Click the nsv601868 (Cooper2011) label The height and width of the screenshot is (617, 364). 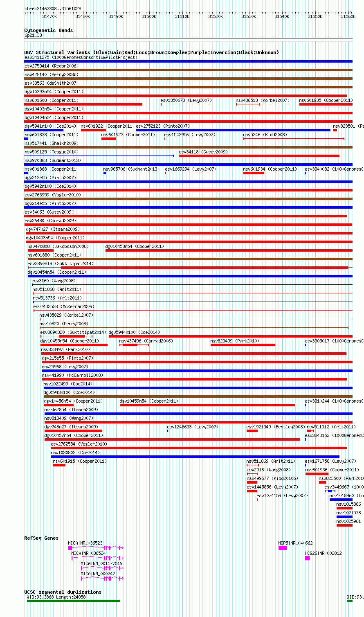[x=51, y=169]
